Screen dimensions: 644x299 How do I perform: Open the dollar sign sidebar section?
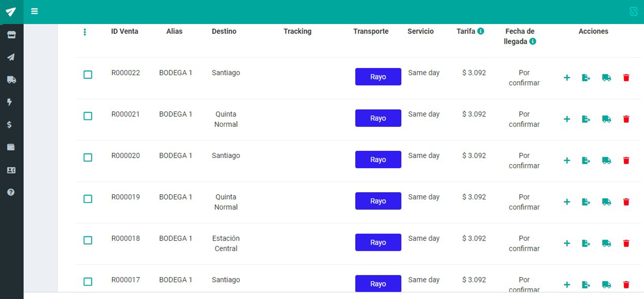click(10, 125)
